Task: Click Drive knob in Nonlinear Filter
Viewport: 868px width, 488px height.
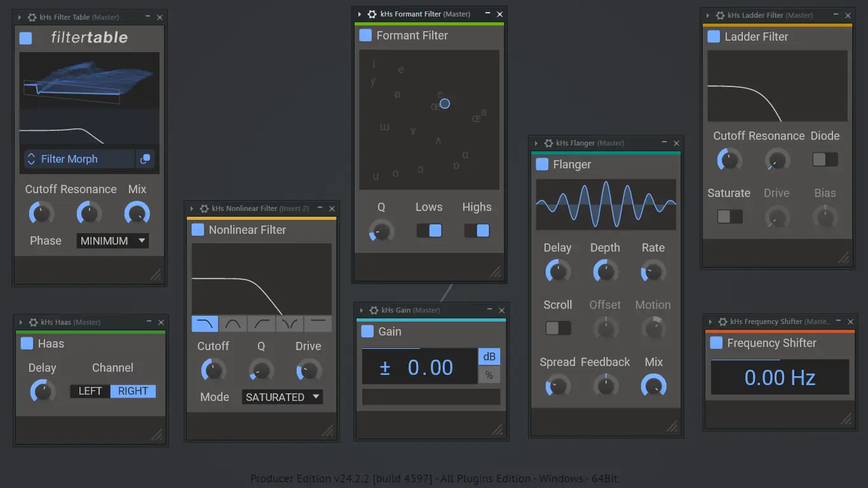Action: coord(309,370)
